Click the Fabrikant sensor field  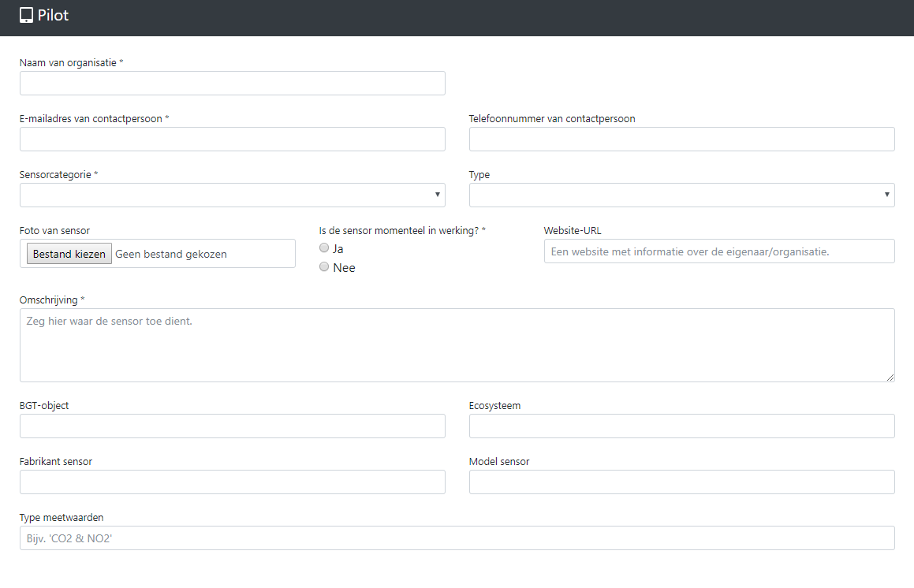(232, 482)
